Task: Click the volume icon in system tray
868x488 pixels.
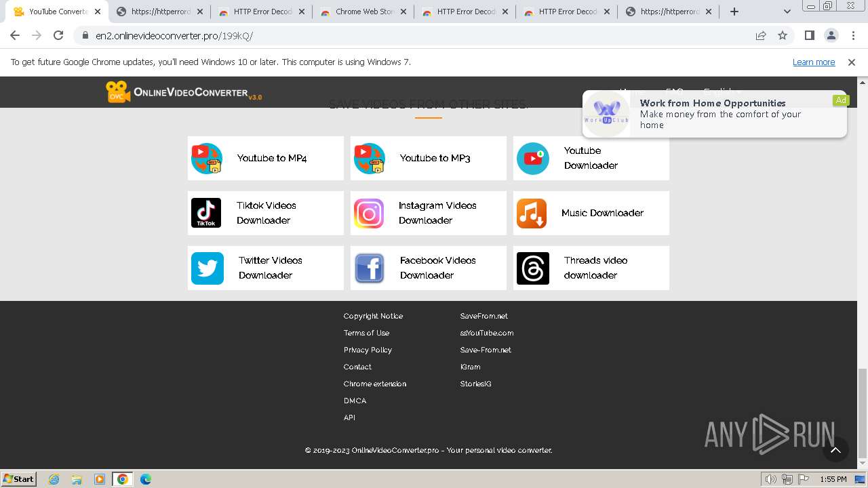Action: point(770,479)
